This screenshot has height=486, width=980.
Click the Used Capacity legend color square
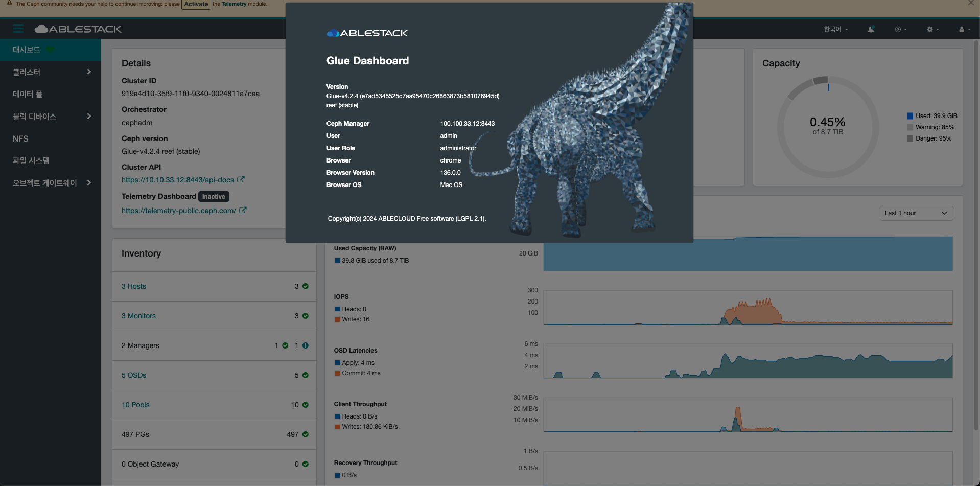point(337,261)
